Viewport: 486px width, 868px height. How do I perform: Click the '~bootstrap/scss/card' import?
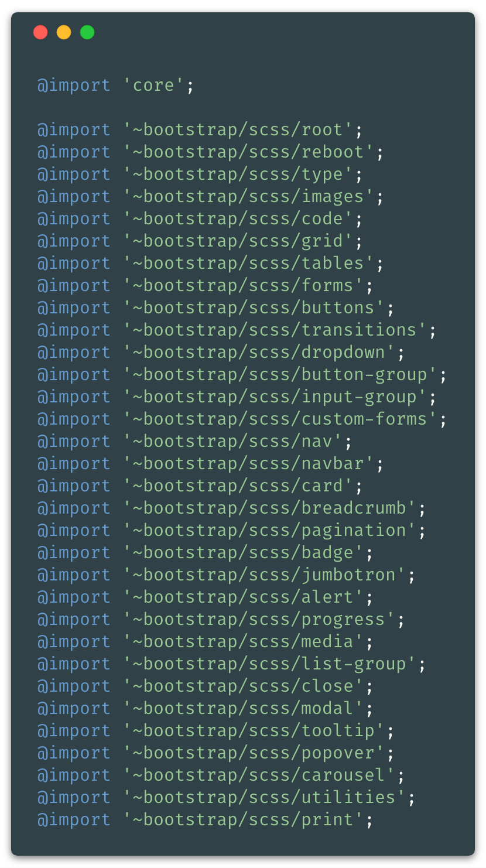200,486
